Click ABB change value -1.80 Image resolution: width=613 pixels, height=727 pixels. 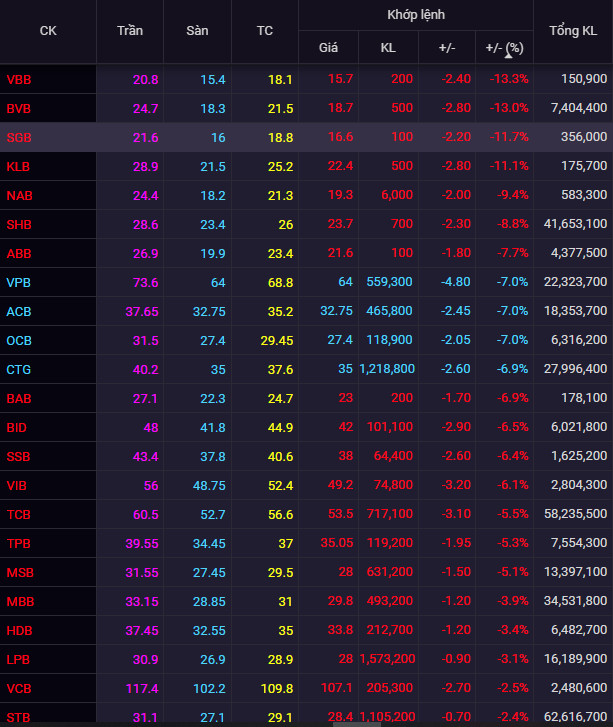[x=456, y=253]
